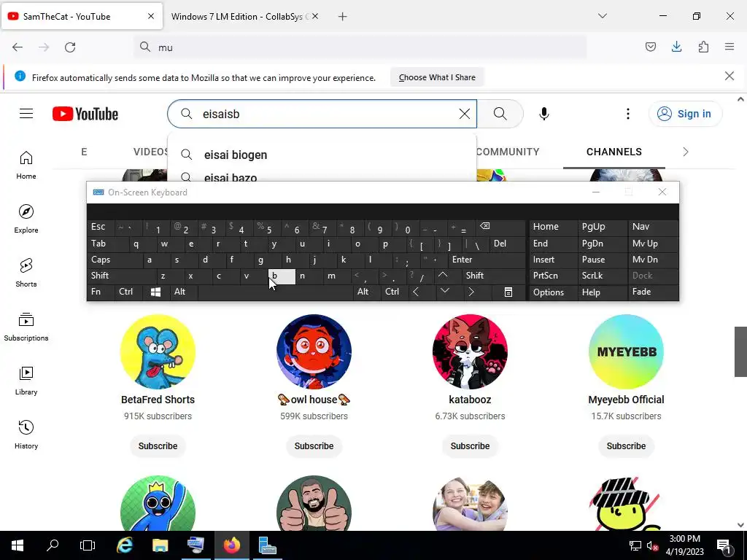Open Library in YouTube sidebar
The image size is (747, 560).
point(26,381)
